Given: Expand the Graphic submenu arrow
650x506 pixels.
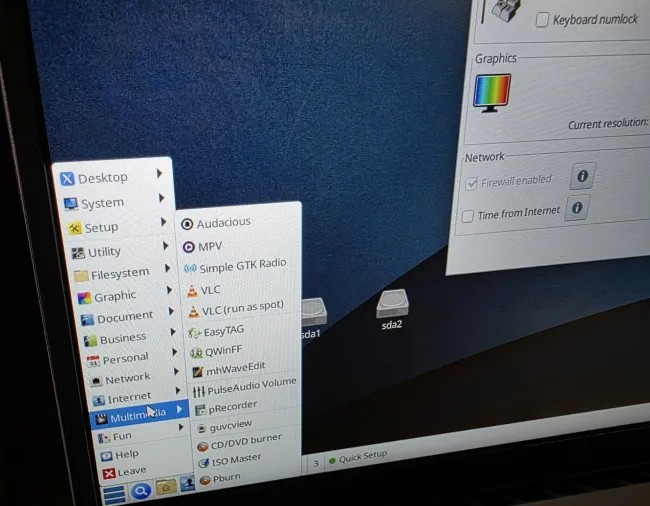Looking at the screenshot, I should tap(170, 290).
